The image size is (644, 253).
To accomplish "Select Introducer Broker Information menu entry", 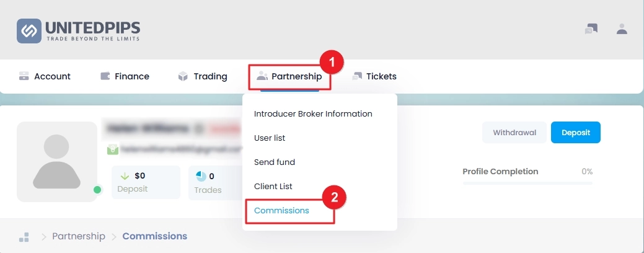I will pos(313,113).
